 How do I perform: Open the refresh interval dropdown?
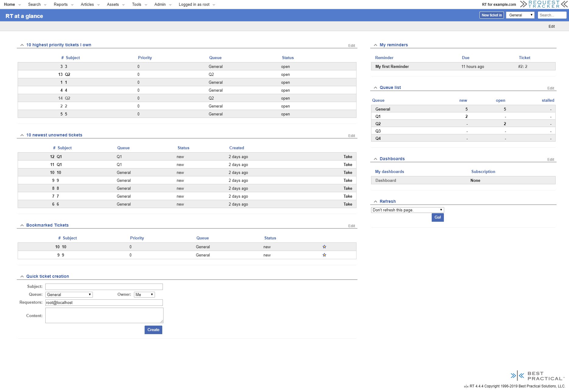point(407,210)
